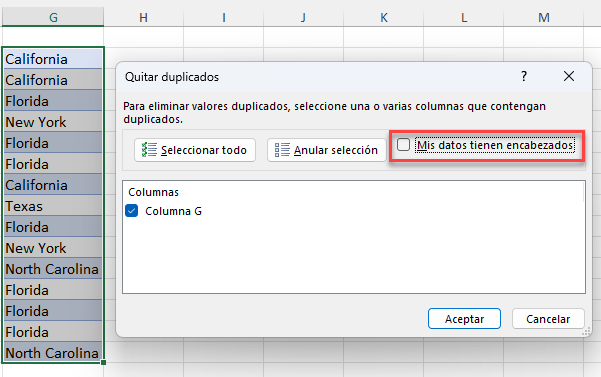Screen dimensions: 601x377
Task: Click the Seleccionar todo button
Action: (x=195, y=150)
